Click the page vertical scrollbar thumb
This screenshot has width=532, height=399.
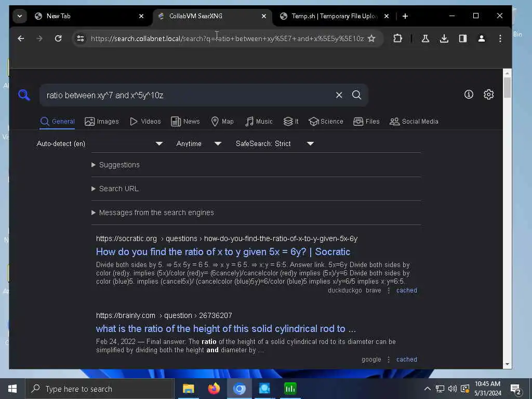507,87
